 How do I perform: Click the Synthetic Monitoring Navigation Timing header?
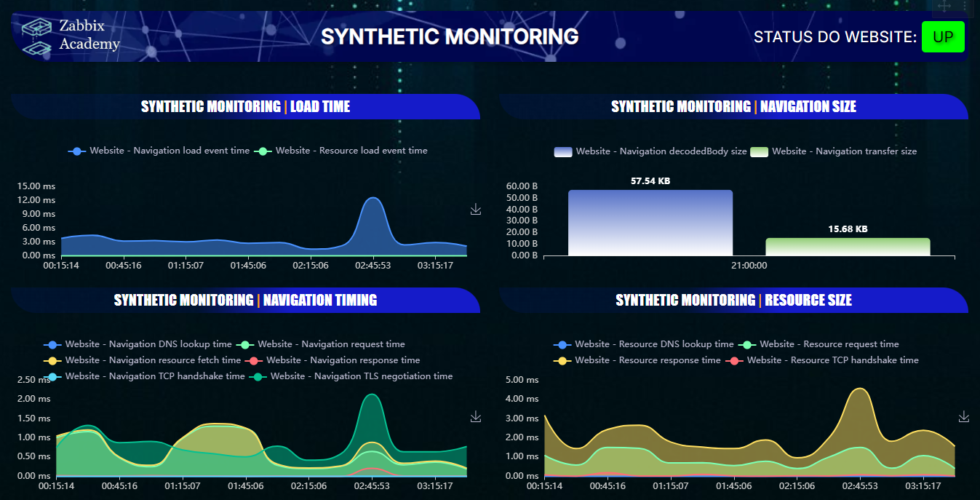[245, 301]
